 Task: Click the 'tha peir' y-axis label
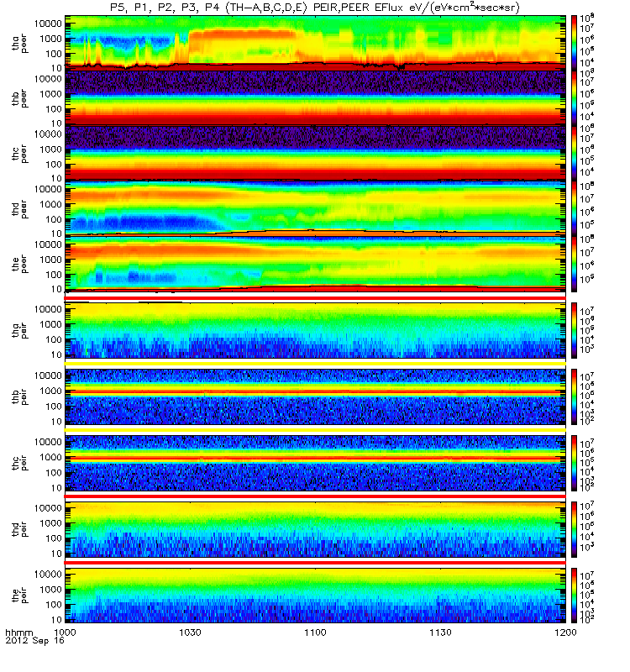click(19, 330)
